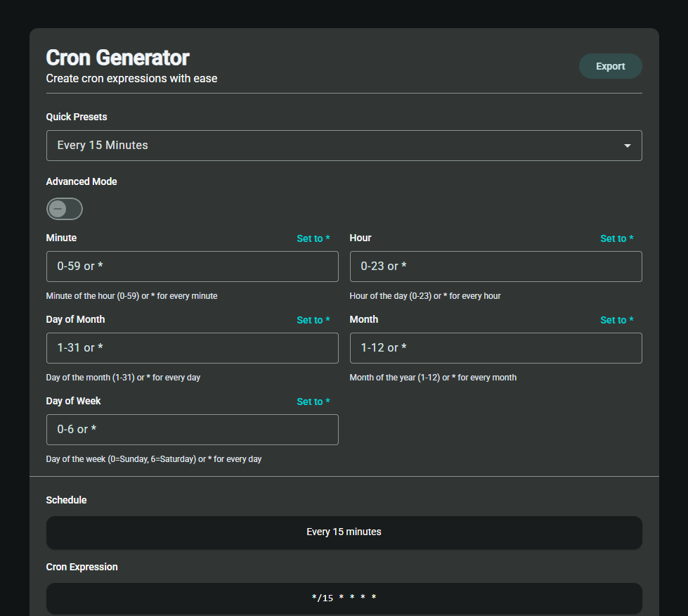Click 'Set to *' for Day of Week
This screenshot has width=688, height=616.
pos(313,402)
